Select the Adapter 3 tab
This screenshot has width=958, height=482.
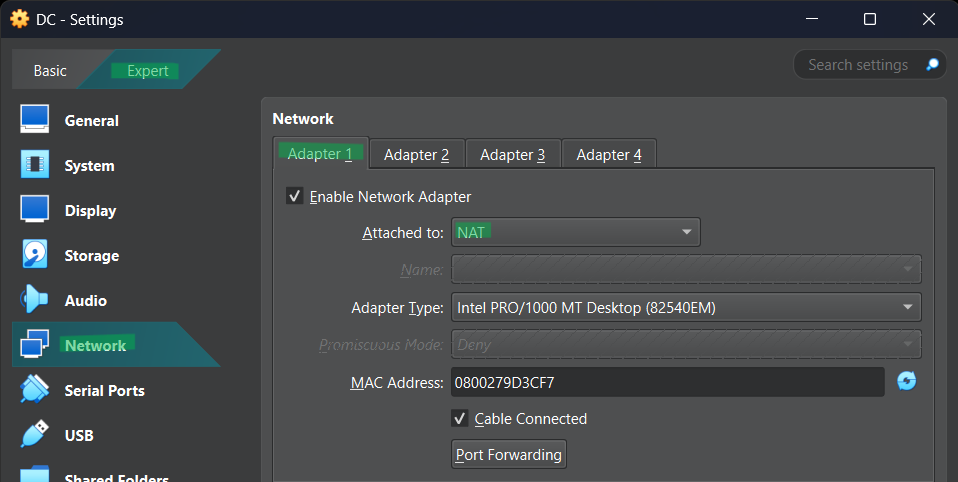point(513,155)
